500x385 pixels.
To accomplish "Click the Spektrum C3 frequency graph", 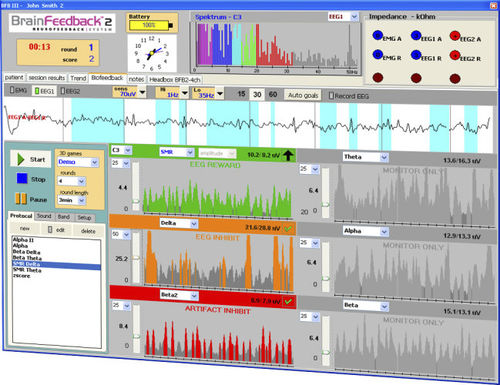I will coord(276,46).
